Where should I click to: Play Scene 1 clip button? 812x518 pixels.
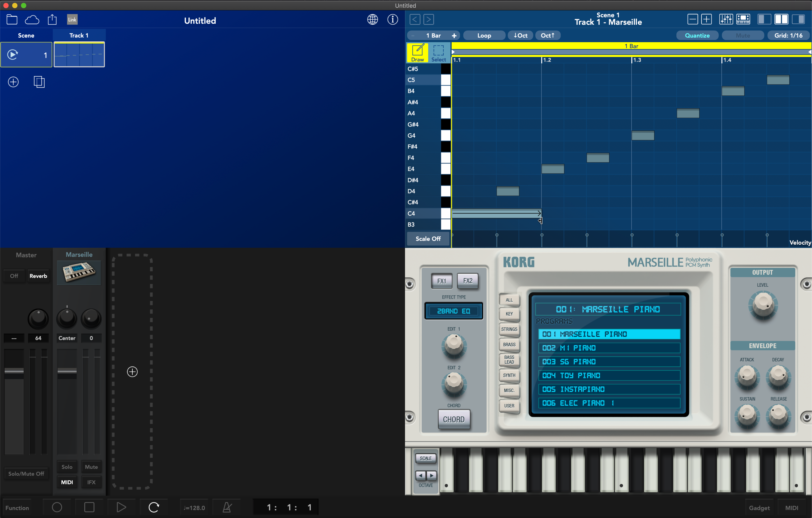[13, 55]
